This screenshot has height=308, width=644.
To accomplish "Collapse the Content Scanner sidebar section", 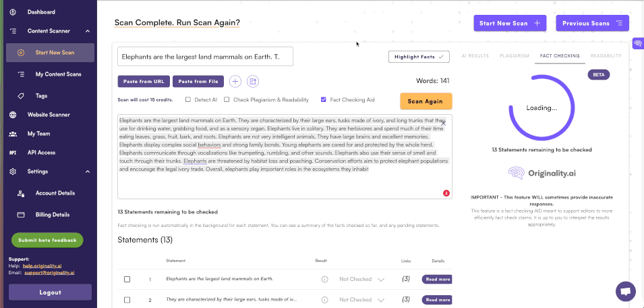I will [87, 31].
